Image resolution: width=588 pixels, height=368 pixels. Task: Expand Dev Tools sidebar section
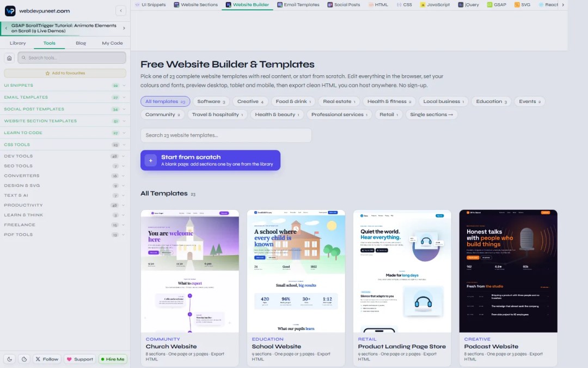[x=65, y=156]
